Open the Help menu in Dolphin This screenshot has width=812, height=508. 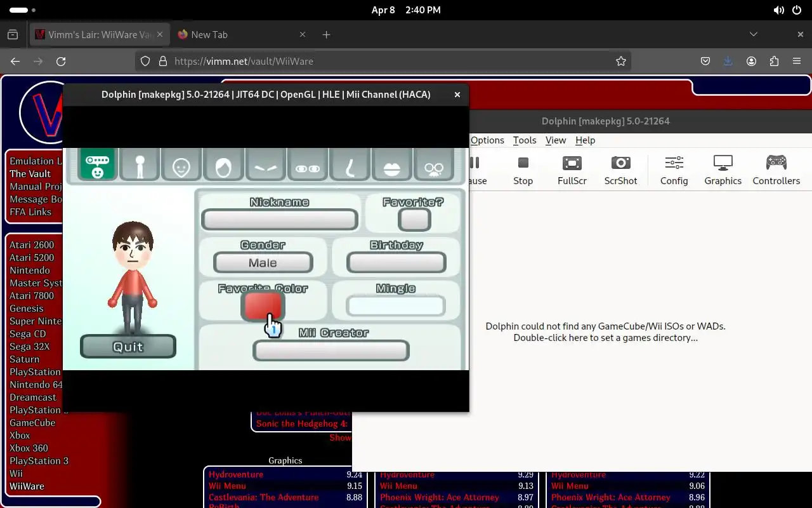585,140
